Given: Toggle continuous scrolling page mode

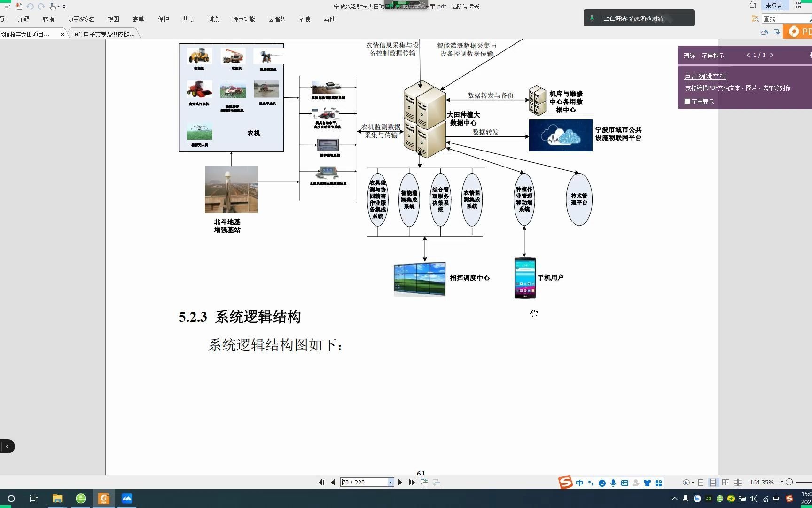Looking at the screenshot, I should click(714, 482).
